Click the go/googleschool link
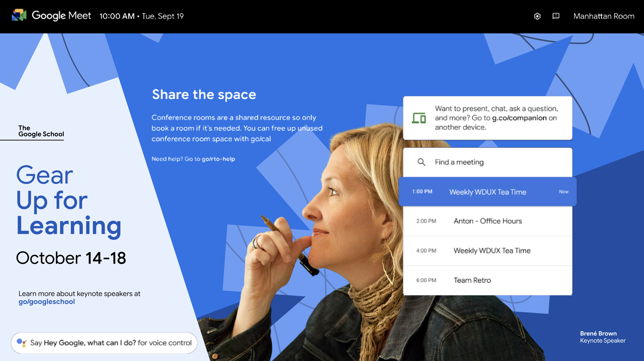This screenshot has height=361, width=644. coord(46,302)
